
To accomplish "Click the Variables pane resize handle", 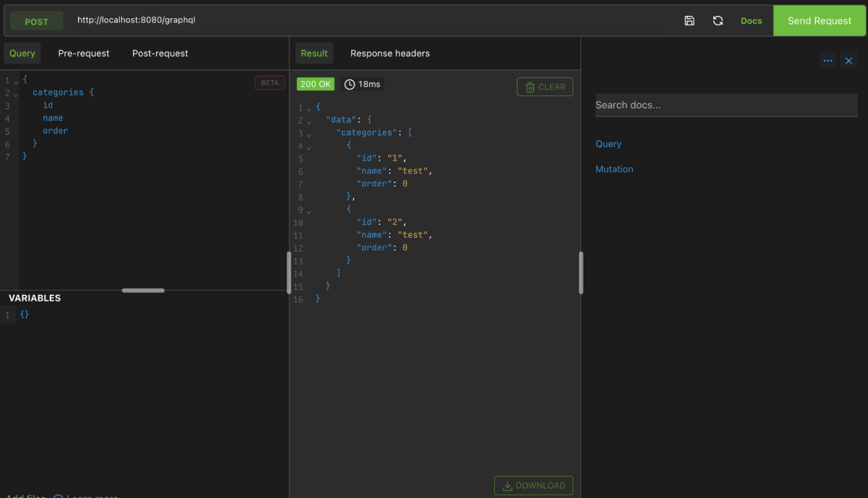I will [x=143, y=290].
